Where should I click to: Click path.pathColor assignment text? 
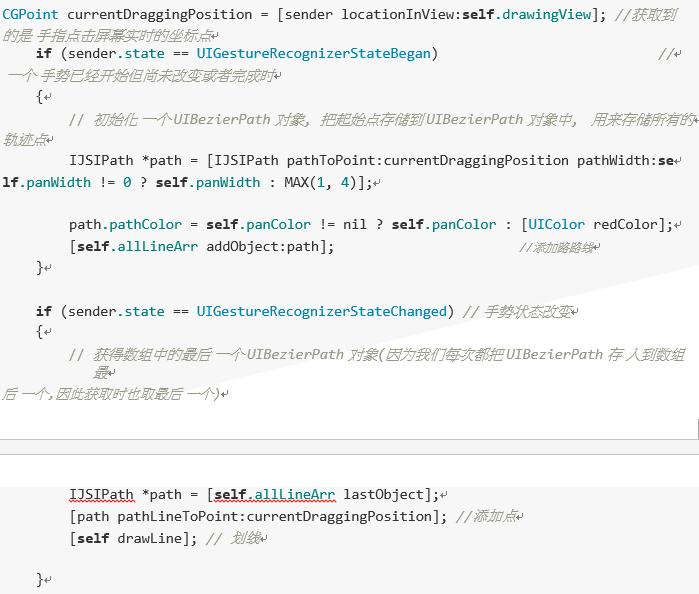125,224
